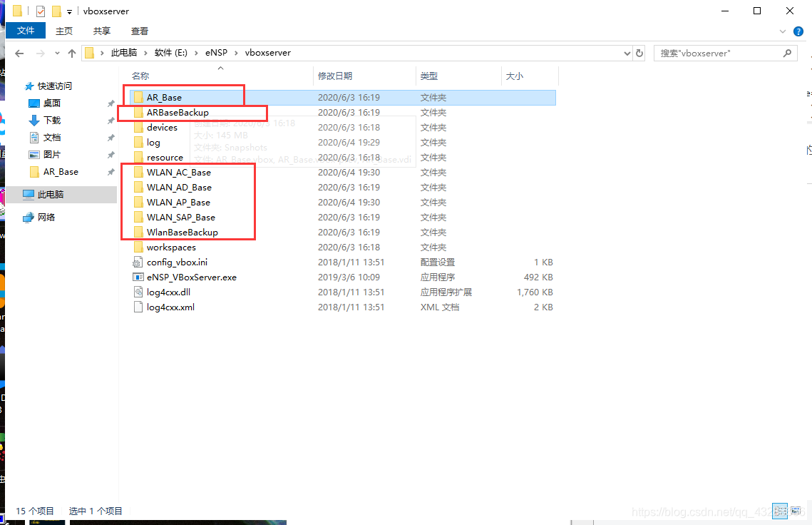Click the log4cxx.xml file icon

click(138, 308)
